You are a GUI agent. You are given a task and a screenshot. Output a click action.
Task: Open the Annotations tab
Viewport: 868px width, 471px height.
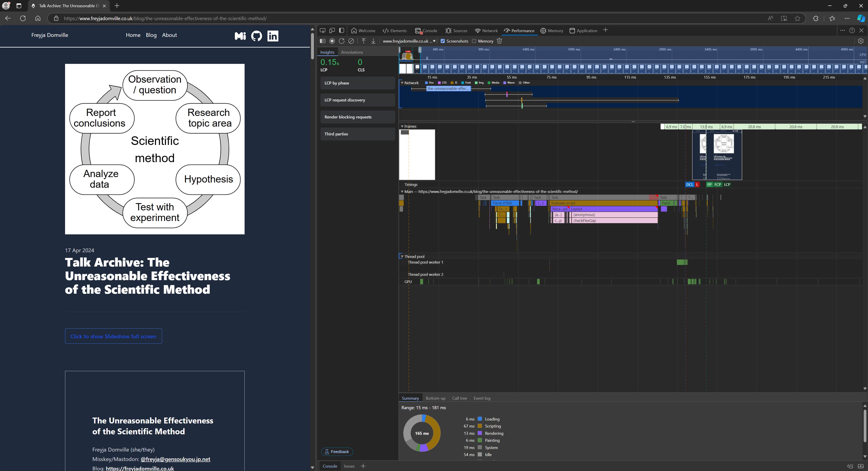coord(352,52)
